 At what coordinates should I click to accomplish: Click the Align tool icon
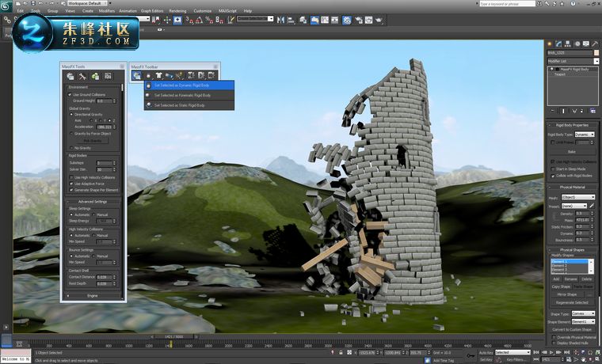click(x=291, y=20)
